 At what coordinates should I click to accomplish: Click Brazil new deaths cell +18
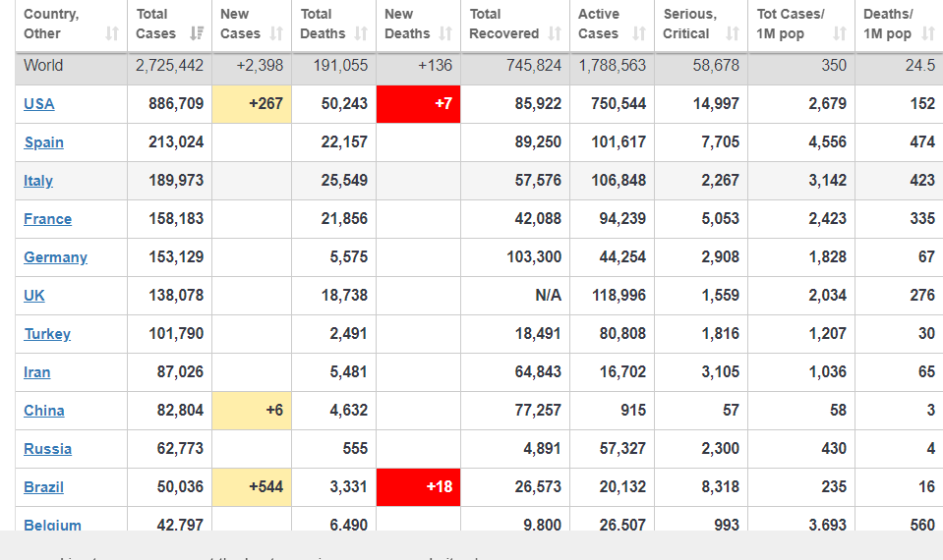pos(419,487)
